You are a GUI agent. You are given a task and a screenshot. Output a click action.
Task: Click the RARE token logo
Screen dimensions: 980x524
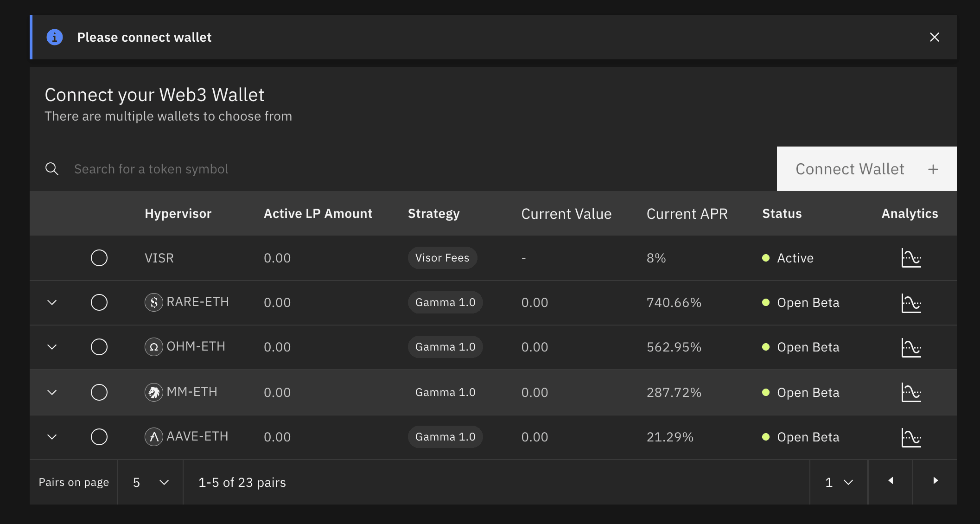tap(154, 302)
